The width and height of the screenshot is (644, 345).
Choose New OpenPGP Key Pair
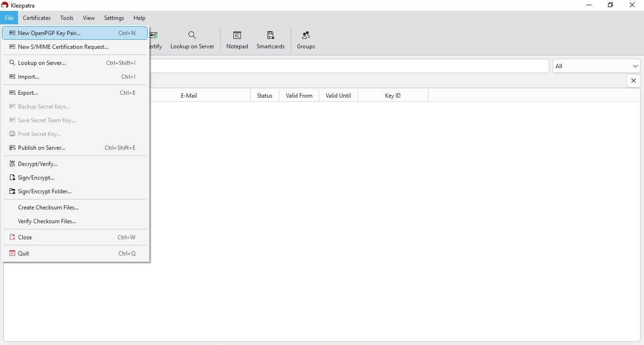pos(75,33)
